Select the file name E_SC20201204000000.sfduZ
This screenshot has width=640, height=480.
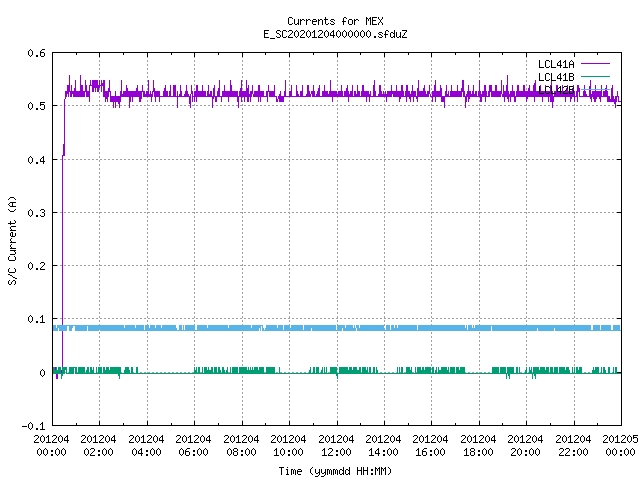tap(335, 34)
